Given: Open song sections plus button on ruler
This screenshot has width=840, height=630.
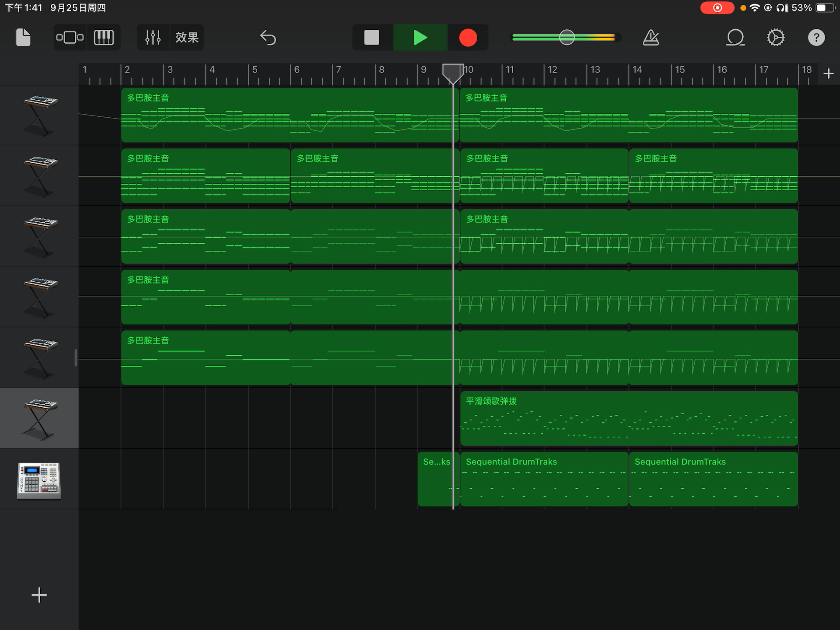Looking at the screenshot, I should tap(828, 73).
